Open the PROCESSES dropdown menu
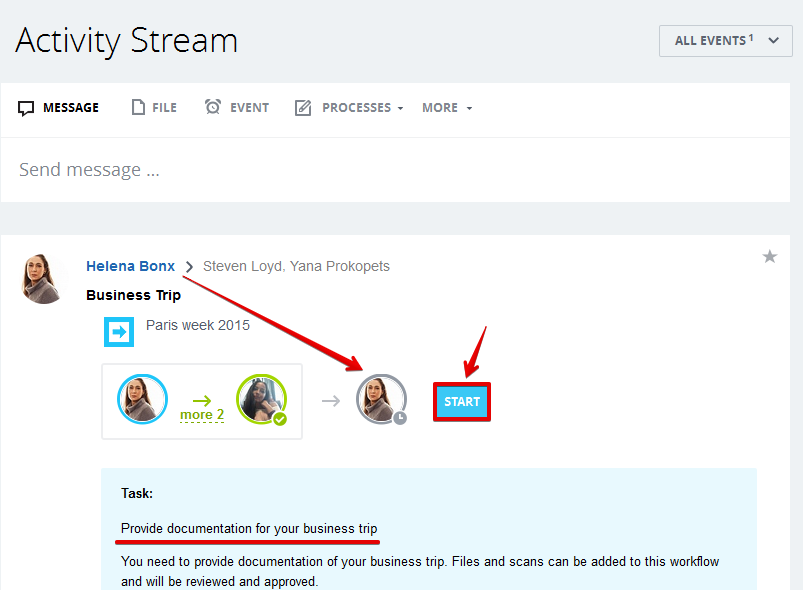This screenshot has width=803, height=590. pyautogui.click(x=349, y=108)
